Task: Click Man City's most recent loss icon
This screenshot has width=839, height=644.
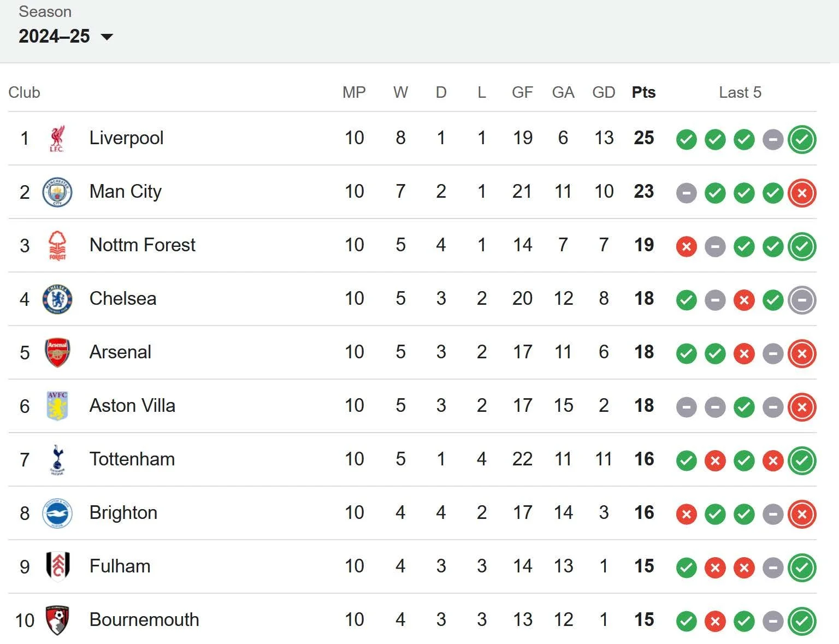Action: pos(802,193)
